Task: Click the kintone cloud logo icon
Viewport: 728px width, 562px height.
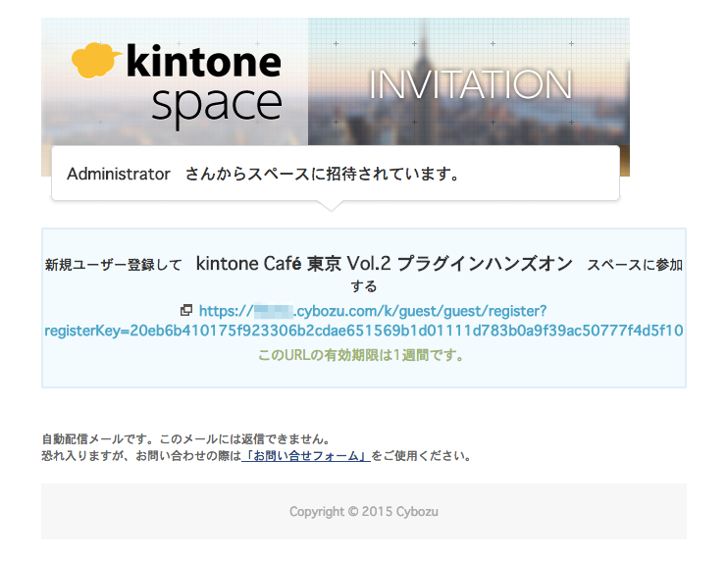Action: point(95,61)
